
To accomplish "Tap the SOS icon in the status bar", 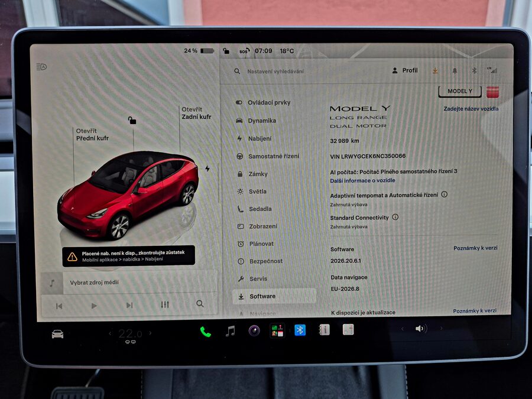I will pos(244,51).
